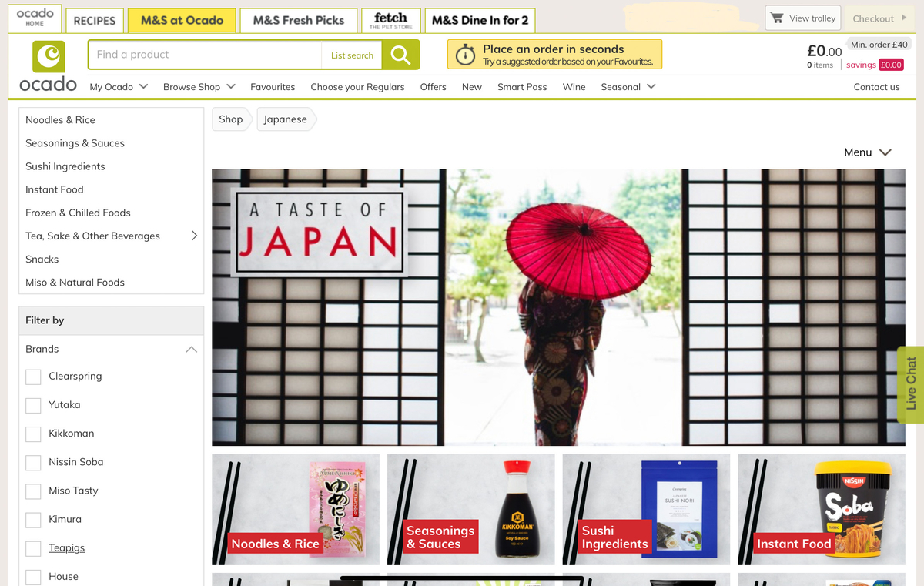Tick the Kimura brand checkbox
The width and height of the screenshot is (924, 586).
pos(33,519)
